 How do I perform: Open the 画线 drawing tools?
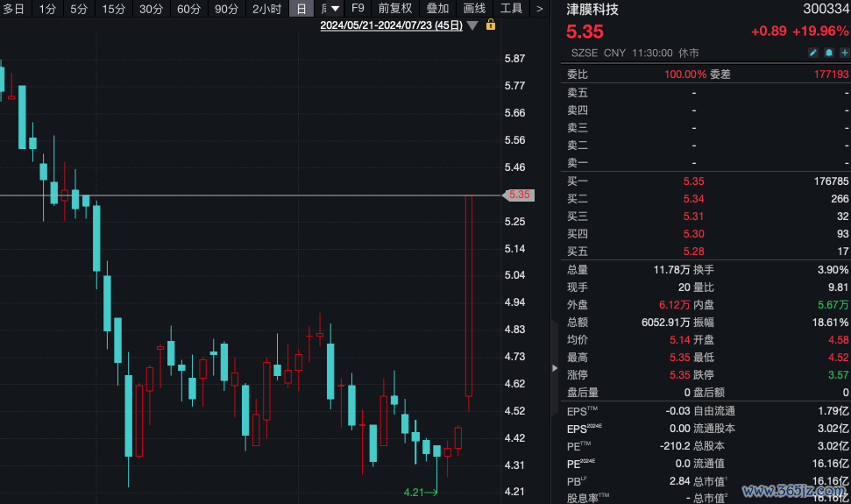click(474, 8)
